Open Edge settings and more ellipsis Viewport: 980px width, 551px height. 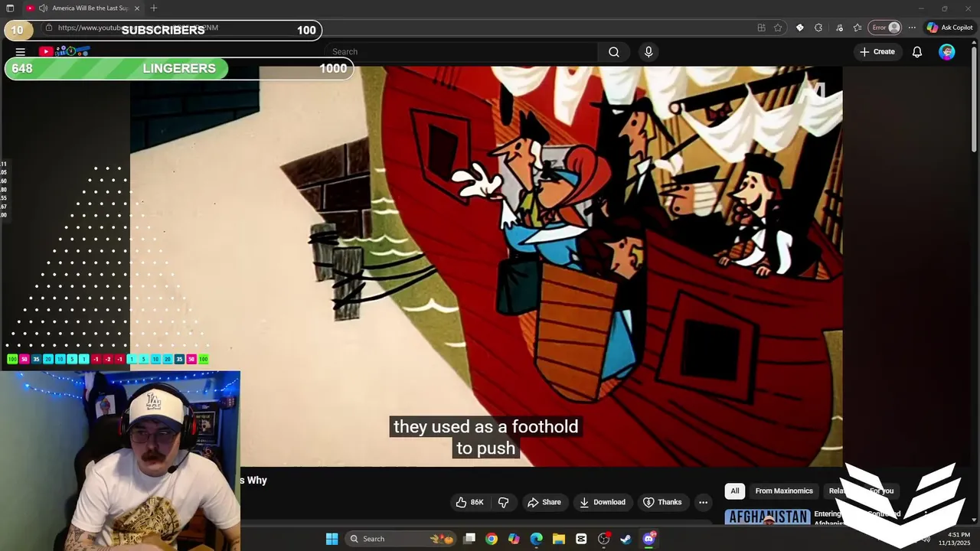pos(912,28)
